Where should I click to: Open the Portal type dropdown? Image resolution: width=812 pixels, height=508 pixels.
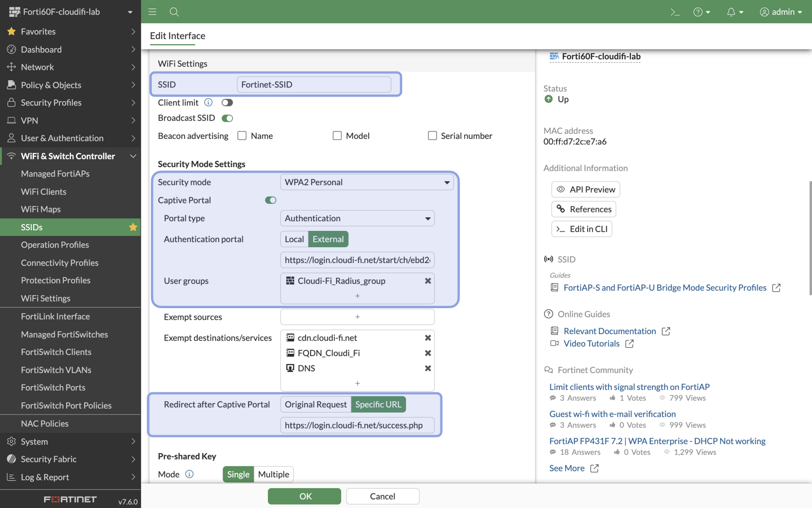(357, 218)
